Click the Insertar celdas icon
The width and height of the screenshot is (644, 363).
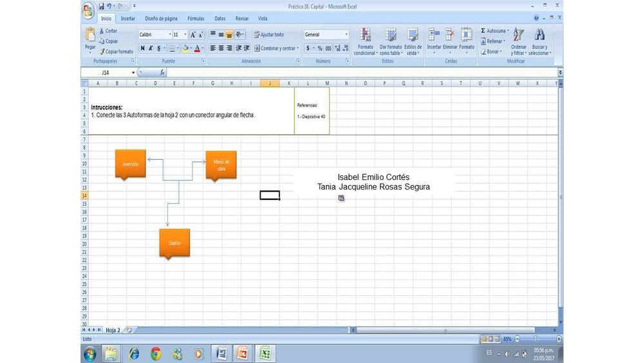coord(434,35)
